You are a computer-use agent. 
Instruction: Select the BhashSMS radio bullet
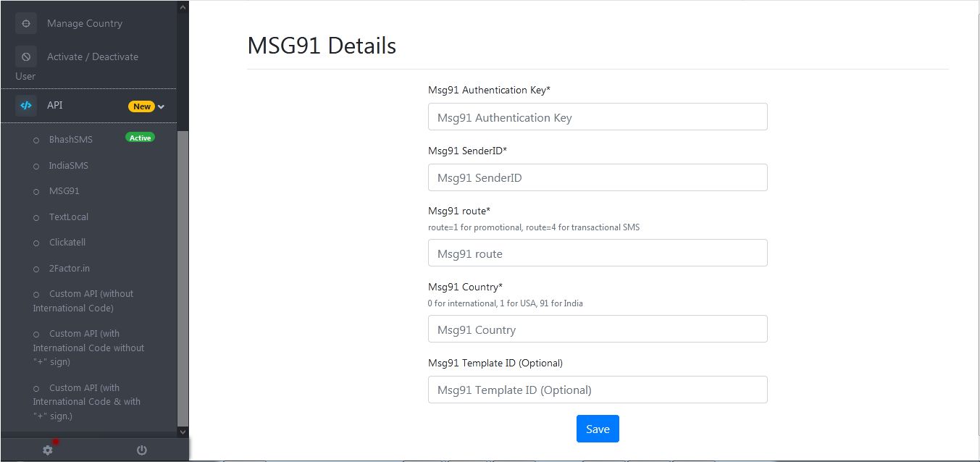click(35, 140)
